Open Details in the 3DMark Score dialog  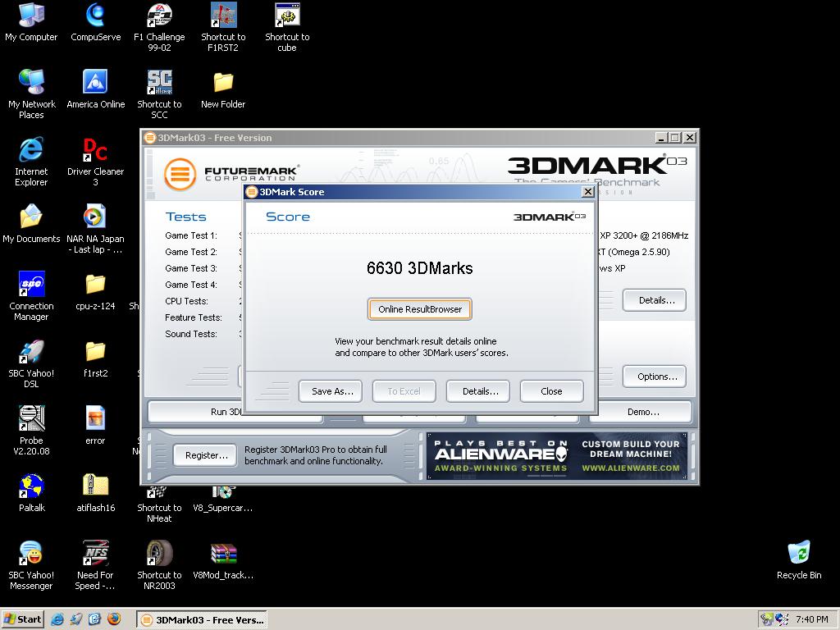pos(479,391)
